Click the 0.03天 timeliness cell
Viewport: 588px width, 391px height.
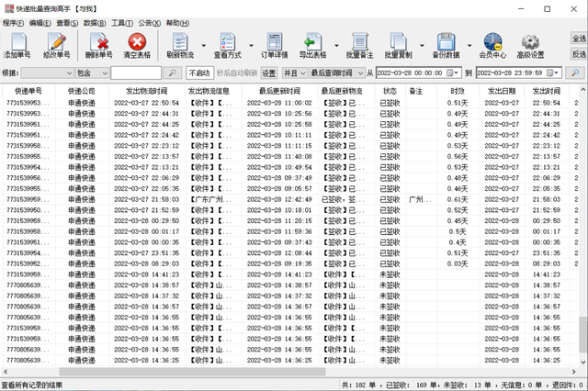pos(458,263)
